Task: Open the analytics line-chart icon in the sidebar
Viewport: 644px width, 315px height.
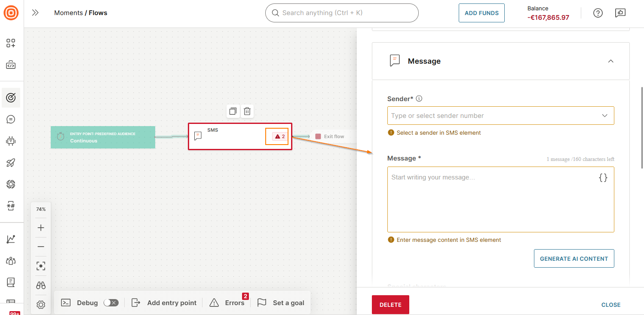Action: (x=12, y=238)
